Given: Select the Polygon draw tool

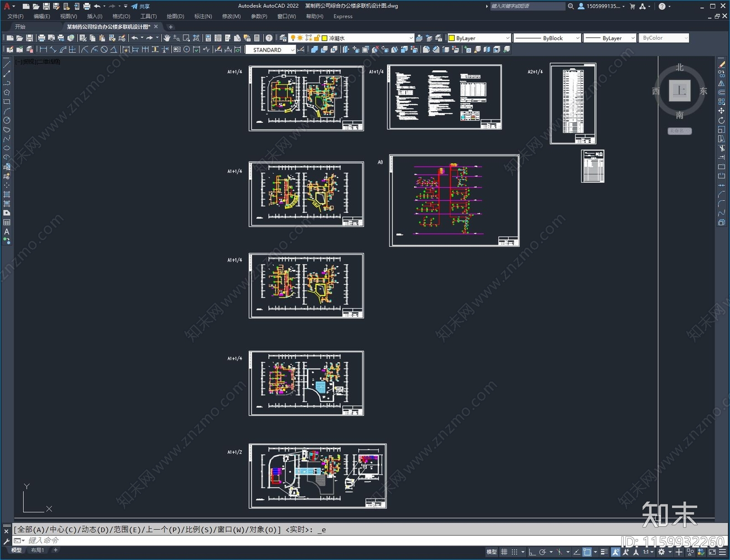Looking at the screenshot, I should pyautogui.click(x=7, y=93).
